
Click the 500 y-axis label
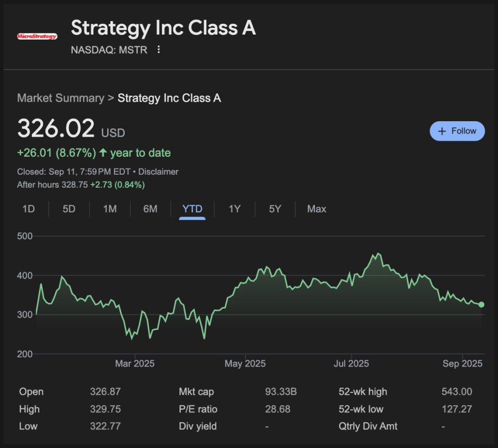coord(25,236)
